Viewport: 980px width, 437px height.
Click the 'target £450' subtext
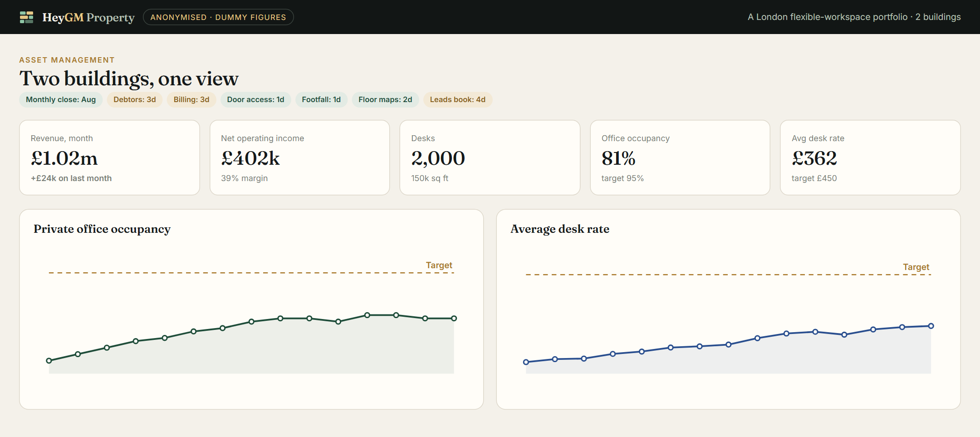[814, 178]
